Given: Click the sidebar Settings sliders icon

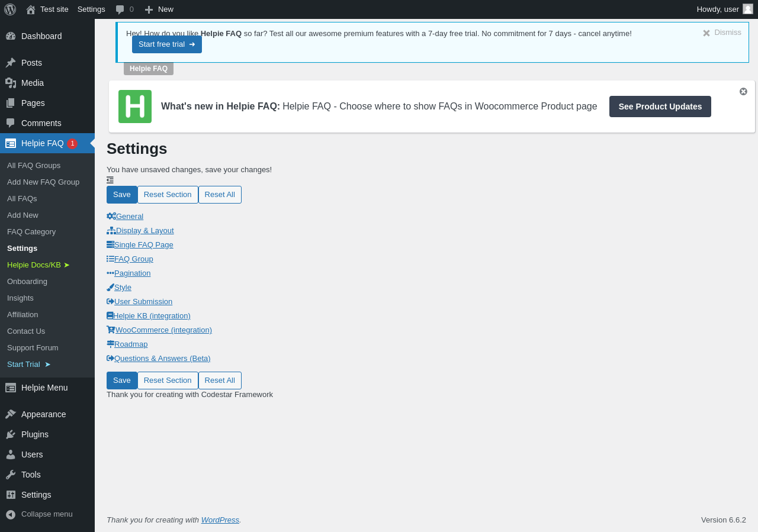Looking at the screenshot, I should click(11, 495).
